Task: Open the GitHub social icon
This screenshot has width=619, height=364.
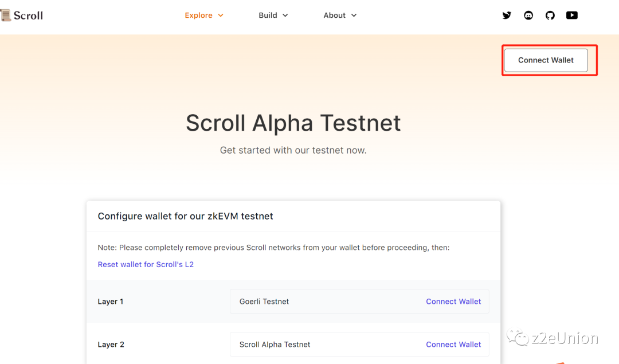Action: [550, 15]
